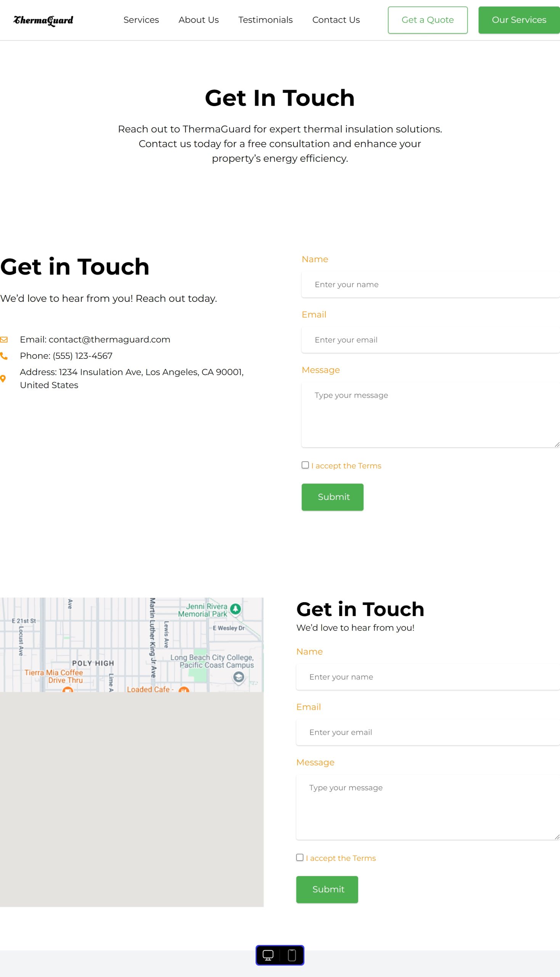Submit the first contact form
The height and width of the screenshot is (977, 560).
[x=332, y=497]
